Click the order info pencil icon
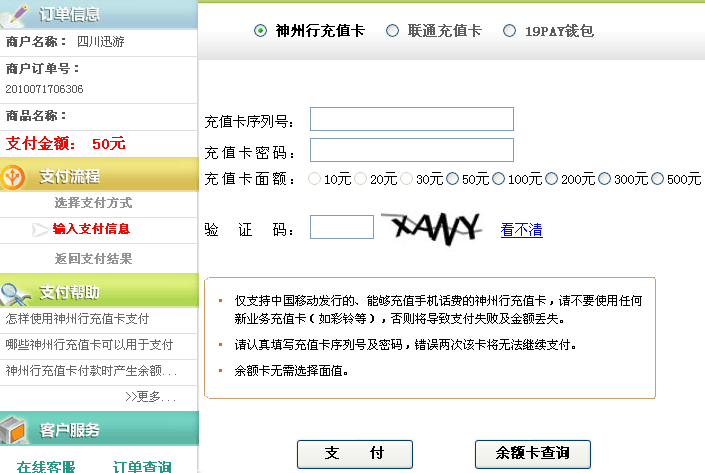 coord(16,14)
